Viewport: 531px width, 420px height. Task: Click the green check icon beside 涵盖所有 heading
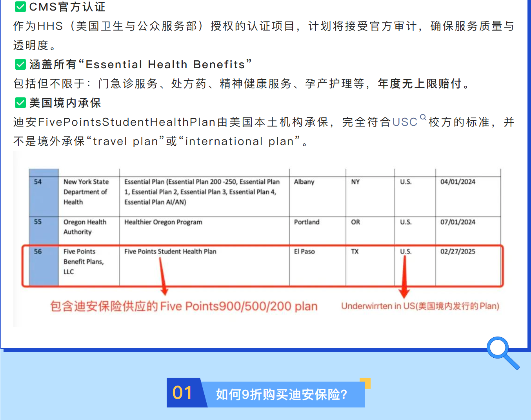20,64
